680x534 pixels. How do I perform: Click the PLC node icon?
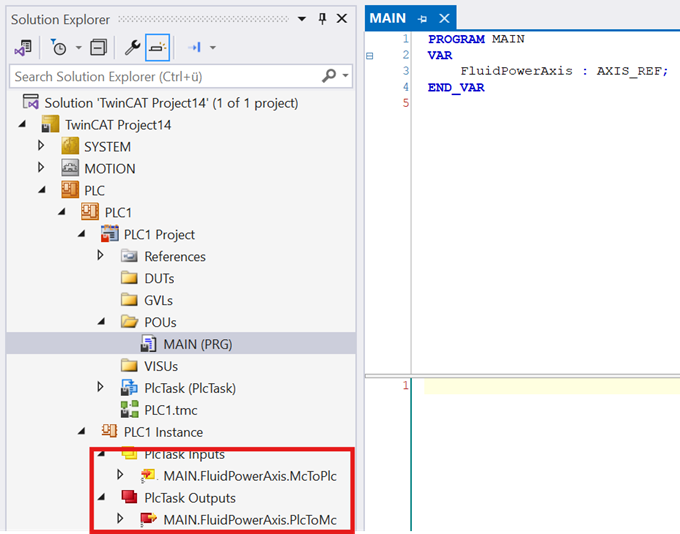click(70, 190)
